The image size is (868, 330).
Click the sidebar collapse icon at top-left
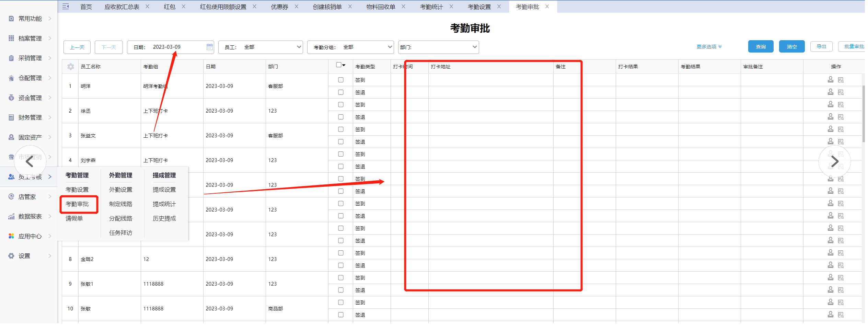coord(66,7)
